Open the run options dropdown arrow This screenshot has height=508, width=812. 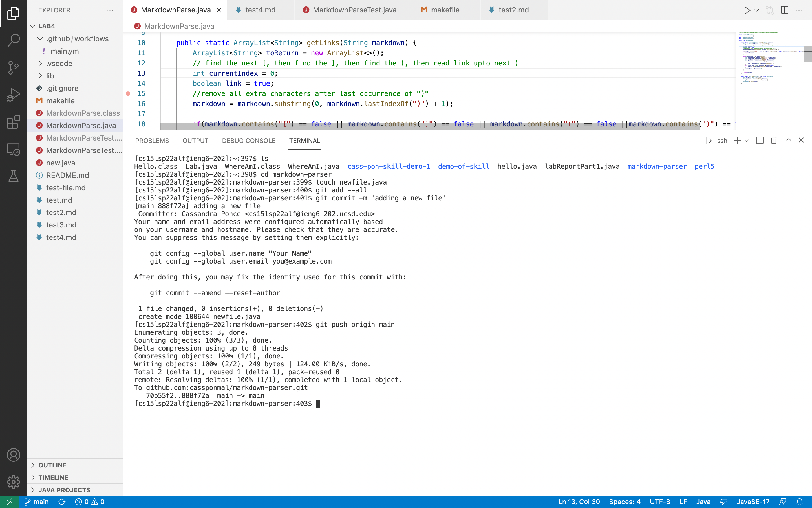(757, 10)
